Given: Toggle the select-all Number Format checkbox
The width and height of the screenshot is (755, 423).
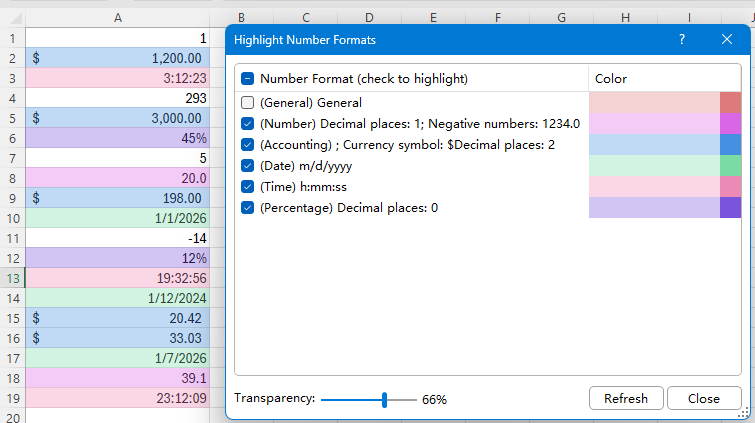Looking at the screenshot, I should coord(247,79).
